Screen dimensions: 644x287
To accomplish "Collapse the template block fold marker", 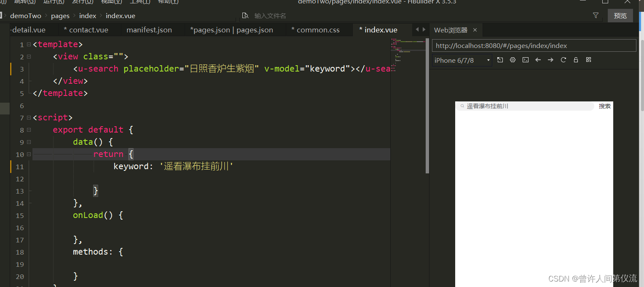I will tap(28, 44).
